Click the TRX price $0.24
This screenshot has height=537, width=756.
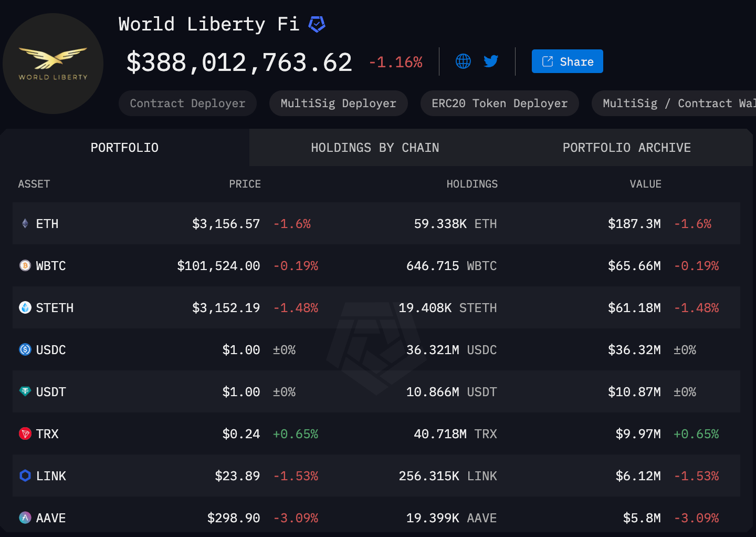pos(241,434)
